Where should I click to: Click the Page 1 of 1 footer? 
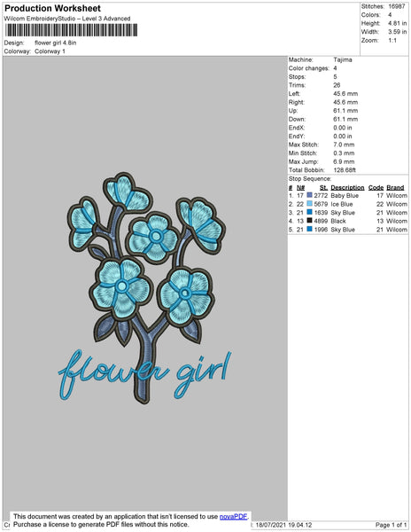coord(391,525)
